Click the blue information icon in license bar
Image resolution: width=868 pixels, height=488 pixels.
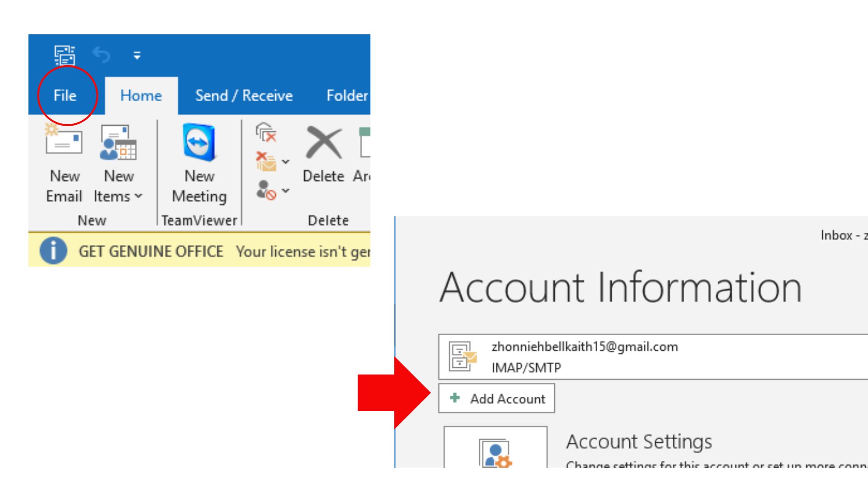coord(53,251)
